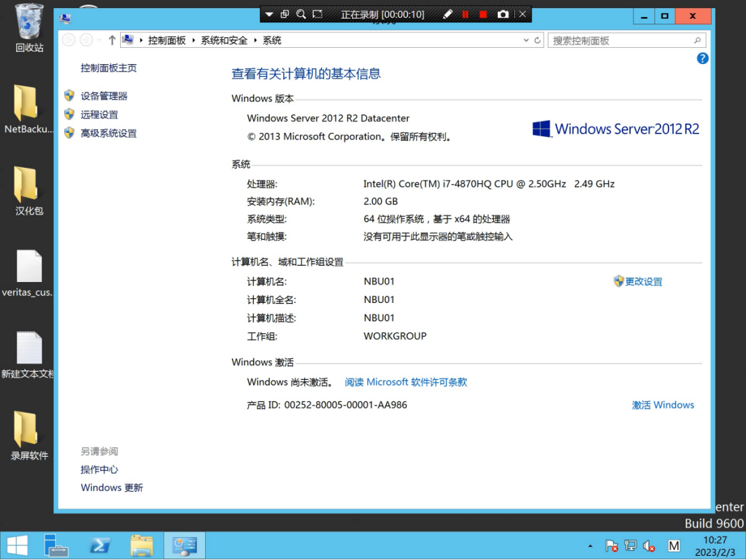Click the Action Center flag tray icon
This screenshot has height=560, width=746.
612,546
